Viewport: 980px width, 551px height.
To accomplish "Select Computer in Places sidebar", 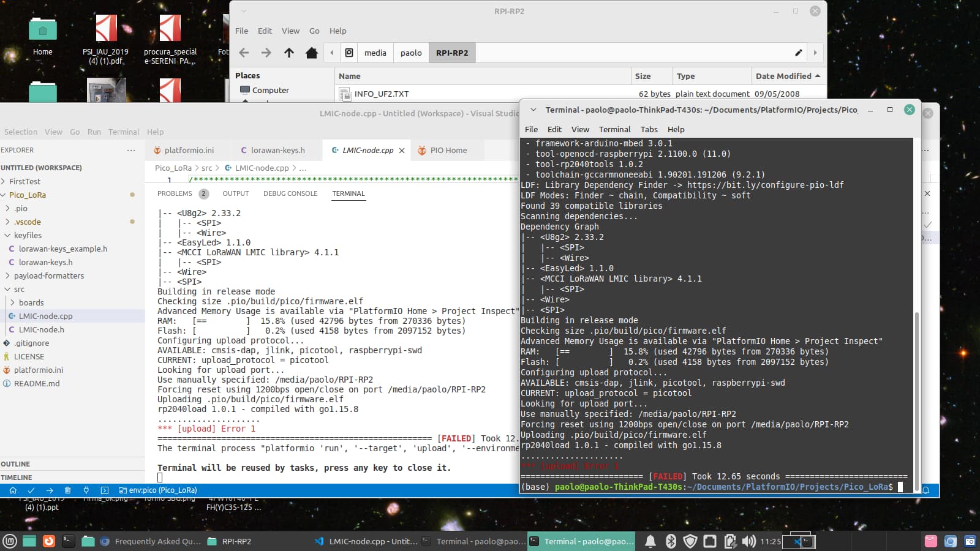I will pyautogui.click(x=265, y=90).
